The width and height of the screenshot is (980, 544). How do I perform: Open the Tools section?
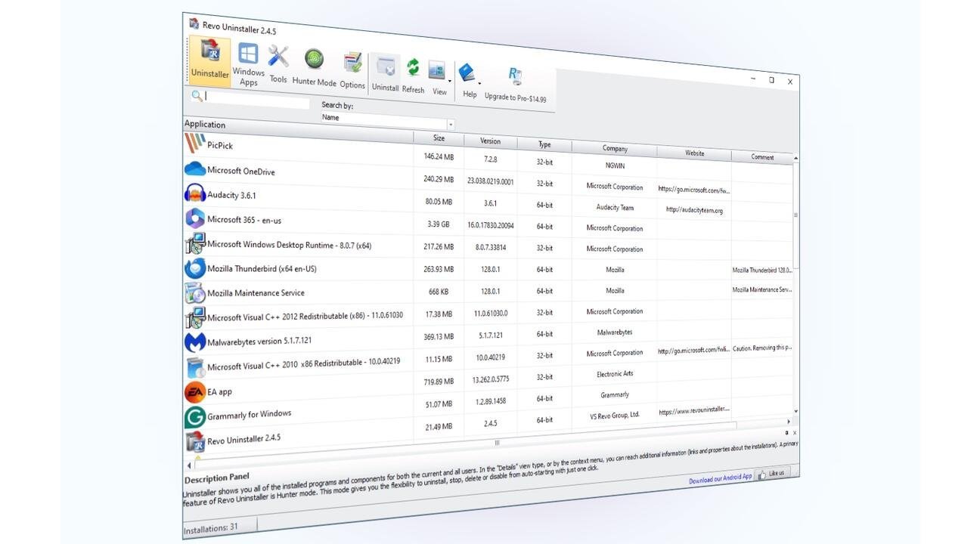point(278,64)
